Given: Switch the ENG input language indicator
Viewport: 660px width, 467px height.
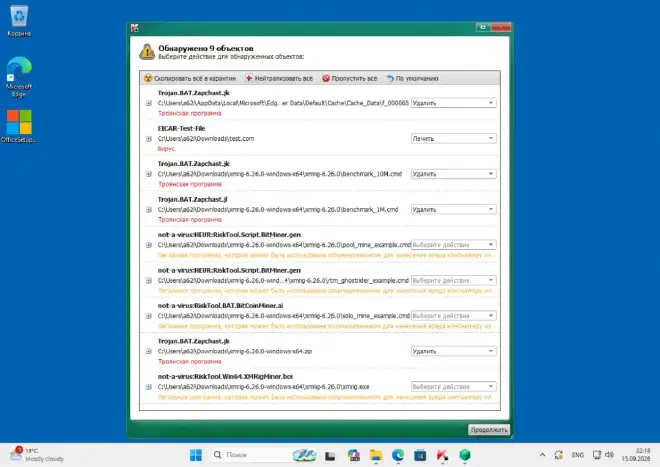Looking at the screenshot, I should (578, 455).
